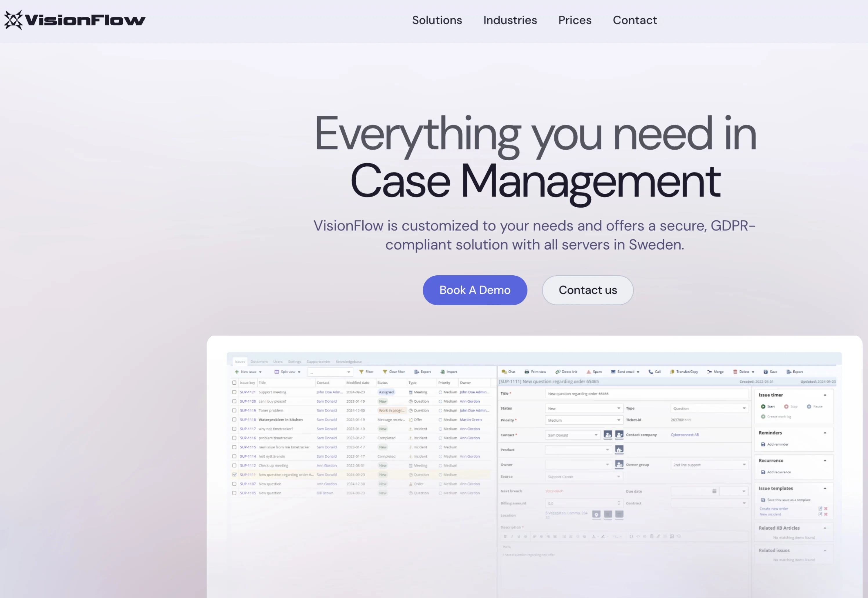
Task: Click the Spam warning icon
Action: click(588, 372)
